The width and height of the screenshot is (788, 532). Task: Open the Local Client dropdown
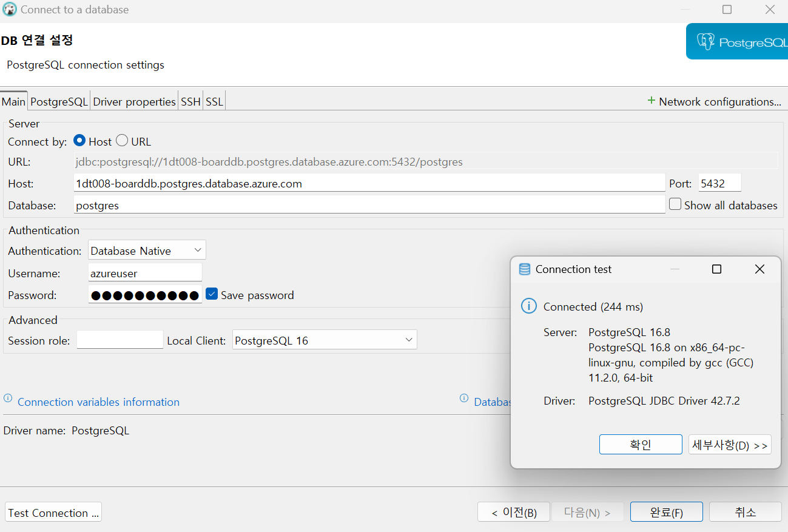(x=325, y=340)
